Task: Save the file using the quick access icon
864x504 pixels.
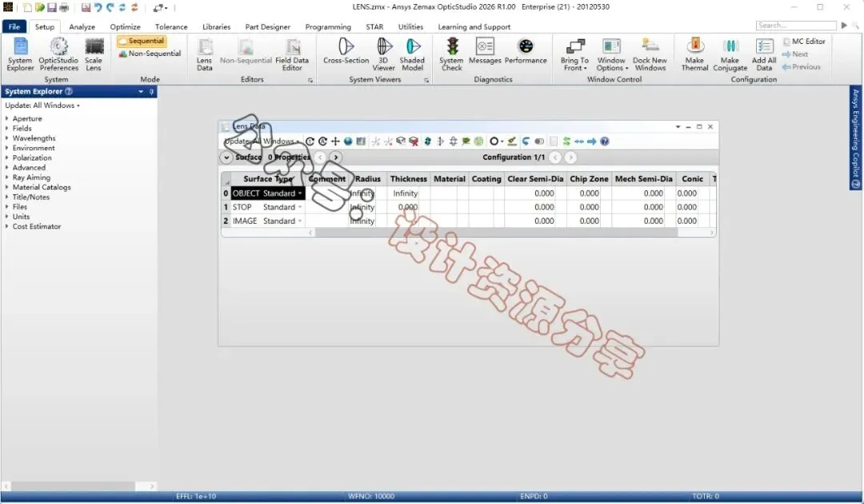Action: (x=52, y=7)
